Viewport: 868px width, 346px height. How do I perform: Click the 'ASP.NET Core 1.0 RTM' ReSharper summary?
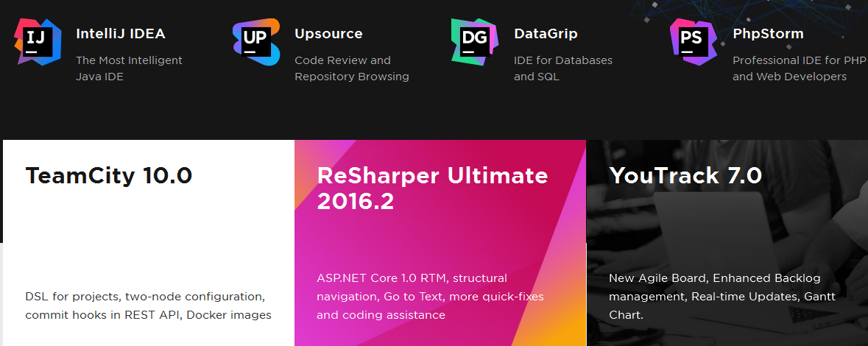[430, 297]
